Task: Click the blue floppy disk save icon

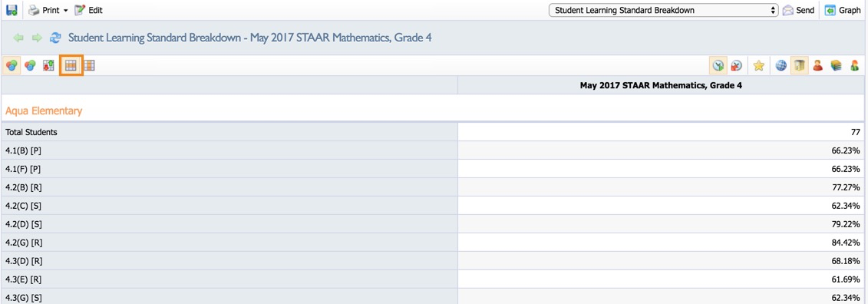Action: pyautogui.click(x=11, y=10)
